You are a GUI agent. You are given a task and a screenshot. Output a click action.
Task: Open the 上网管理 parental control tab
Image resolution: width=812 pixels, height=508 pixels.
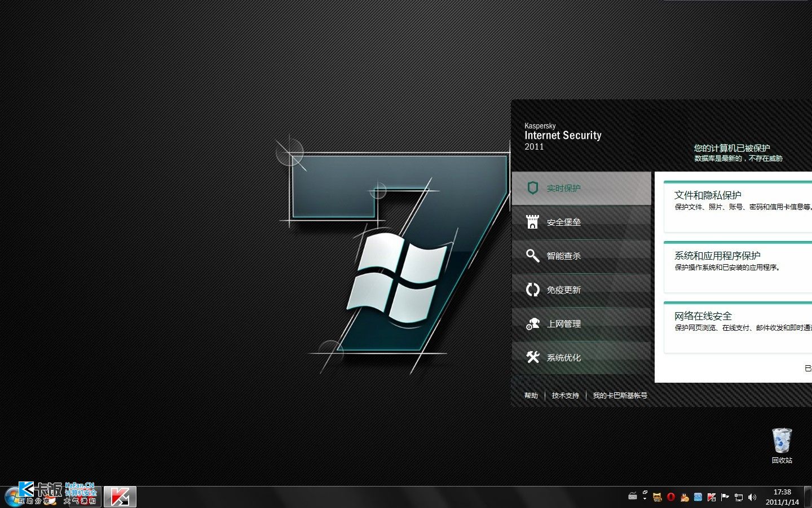click(x=581, y=323)
